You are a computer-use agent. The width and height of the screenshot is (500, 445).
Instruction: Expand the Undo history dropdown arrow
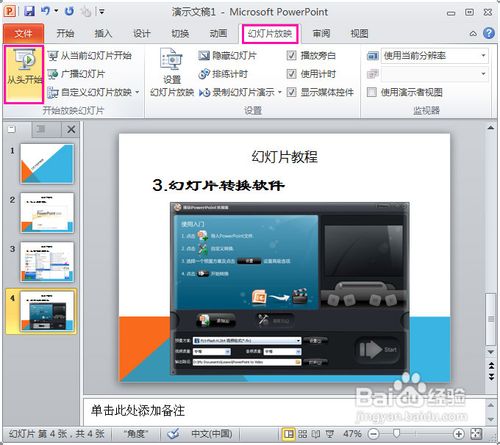click(x=56, y=11)
